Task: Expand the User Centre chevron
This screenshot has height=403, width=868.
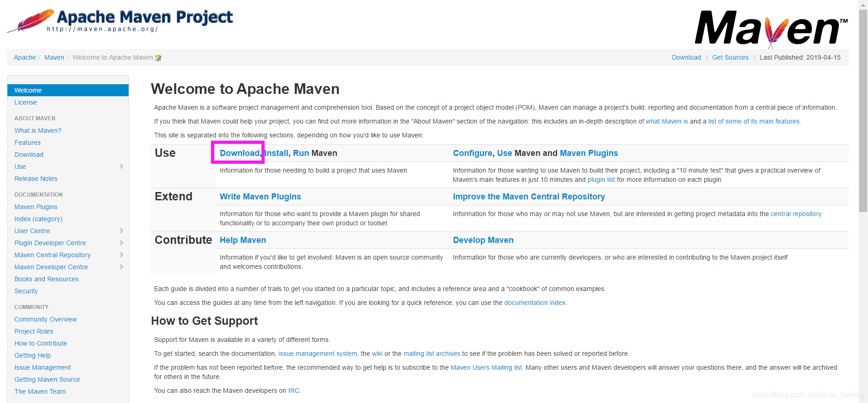Action: point(122,231)
